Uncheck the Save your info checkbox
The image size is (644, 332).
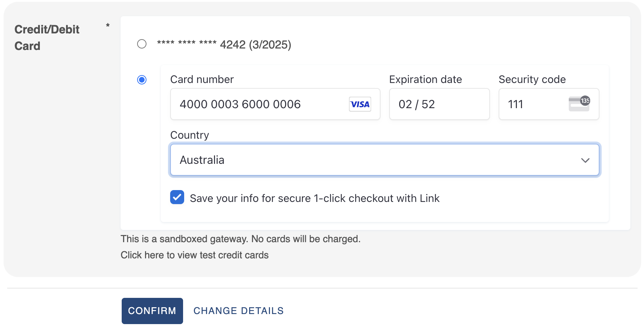[177, 197]
